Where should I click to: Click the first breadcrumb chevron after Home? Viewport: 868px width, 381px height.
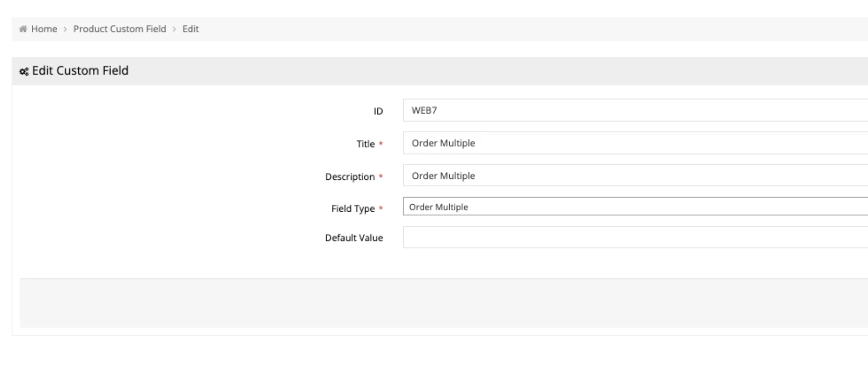coord(65,29)
